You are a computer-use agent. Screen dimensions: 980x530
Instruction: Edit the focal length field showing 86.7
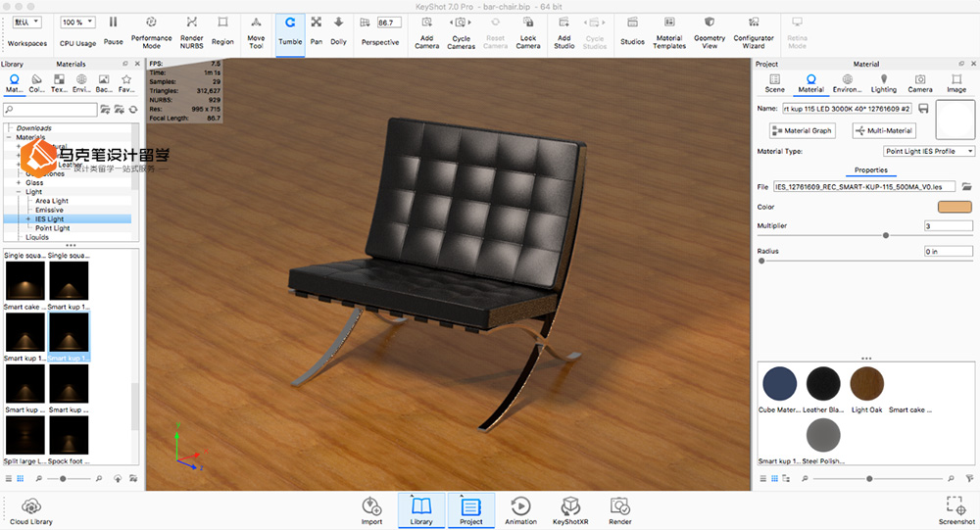click(388, 23)
